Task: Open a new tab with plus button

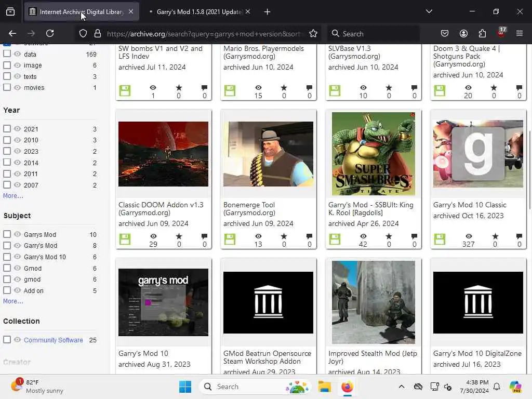Action: 267,12
